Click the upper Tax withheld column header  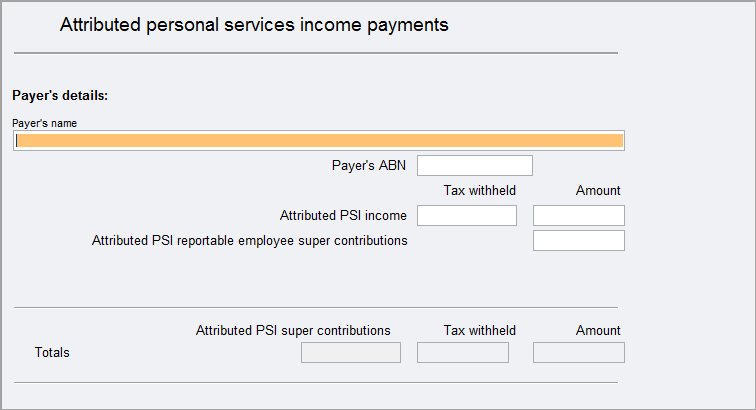coord(480,191)
